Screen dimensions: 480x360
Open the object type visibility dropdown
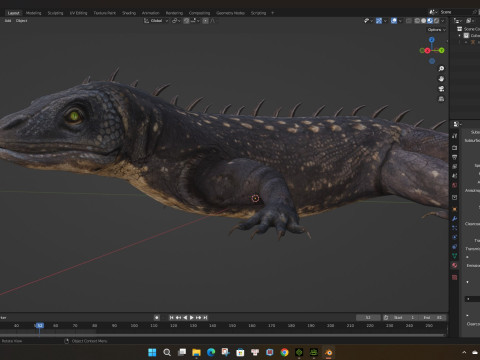[368, 21]
